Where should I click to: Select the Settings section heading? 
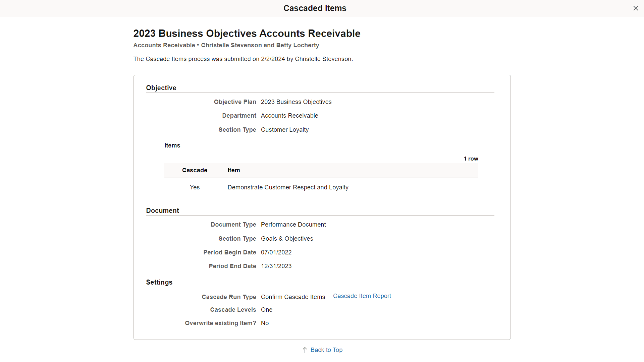coord(159,282)
